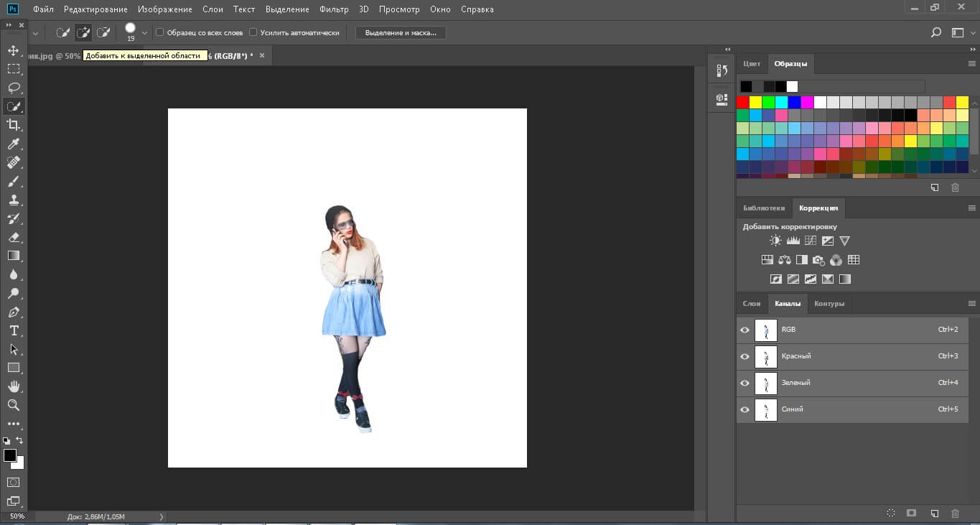The image size is (980, 525).
Task: Open the Фильтр menu
Action: (333, 9)
